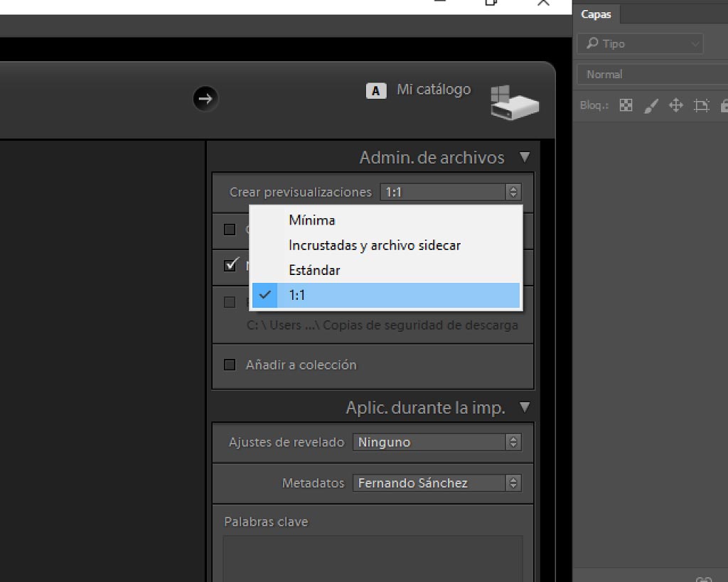This screenshot has width=728, height=582.
Task: Collapse the Admin. de archivos panel
Action: (x=525, y=157)
